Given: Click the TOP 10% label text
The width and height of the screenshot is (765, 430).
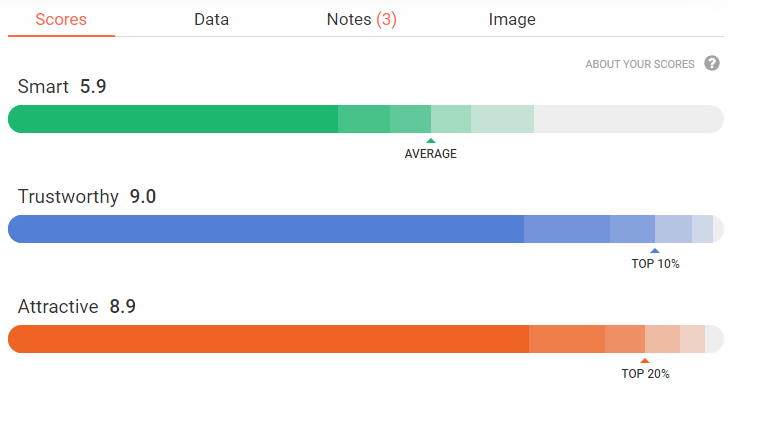Looking at the screenshot, I should coord(655,264).
